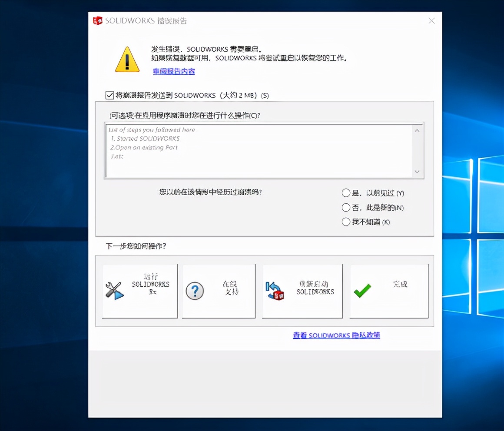Select the 我不知道 radio button

pos(345,222)
